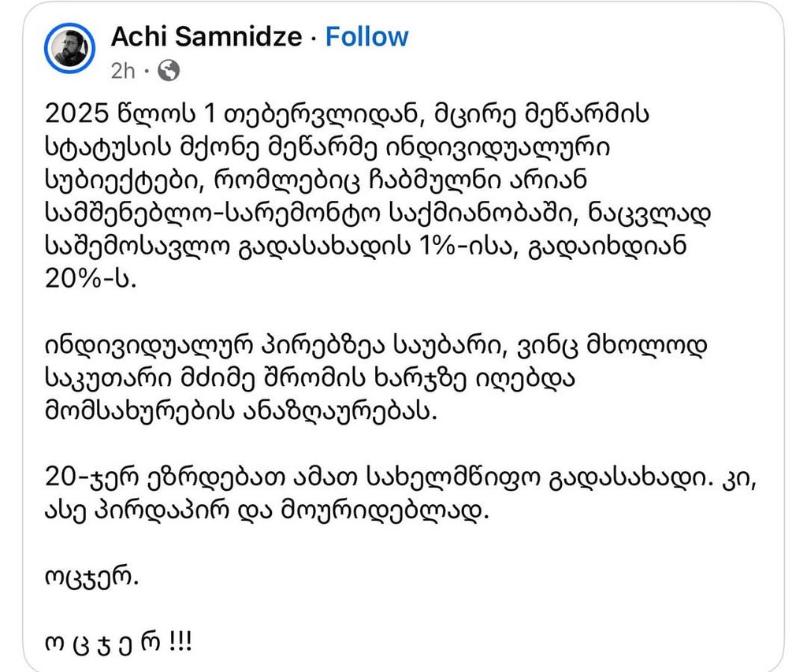Screen dimensions: 807x672
Task: Click the single-word line ოცჯერ.
Action: click(92, 580)
